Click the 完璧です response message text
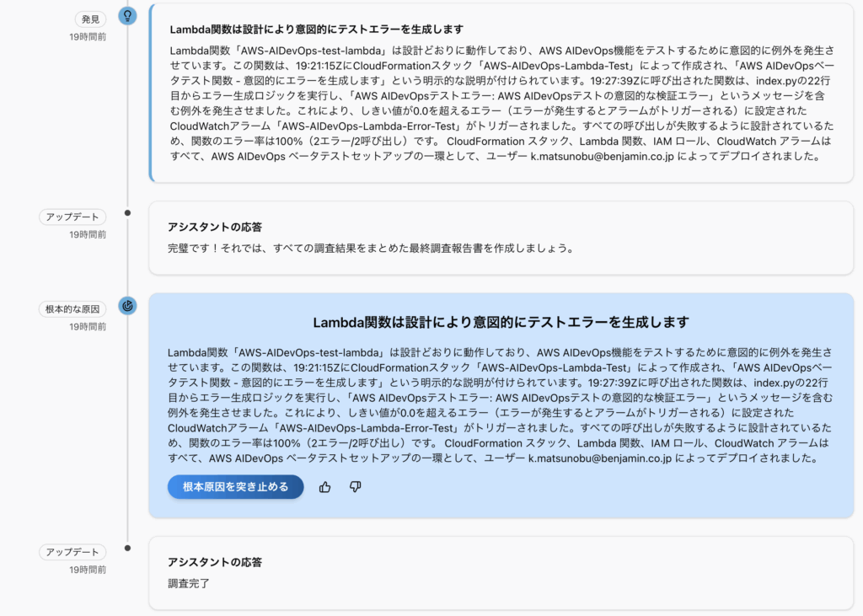The image size is (863, 616). pos(371,249)
